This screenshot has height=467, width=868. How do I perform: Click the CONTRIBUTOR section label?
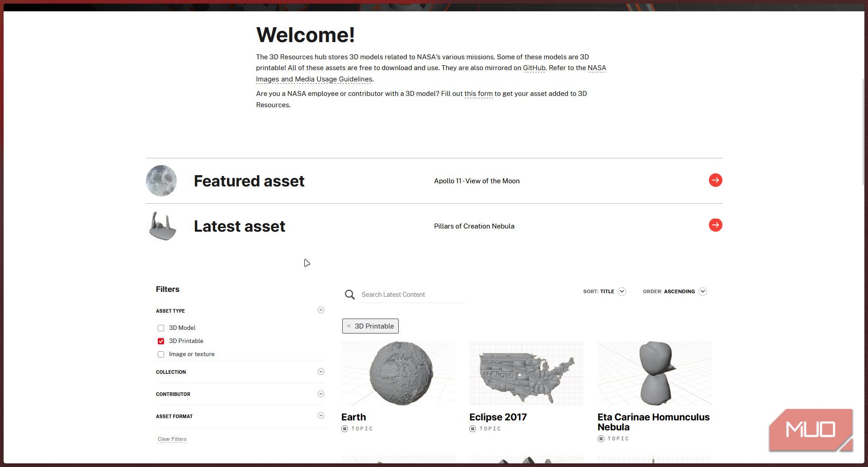point(173,394)
